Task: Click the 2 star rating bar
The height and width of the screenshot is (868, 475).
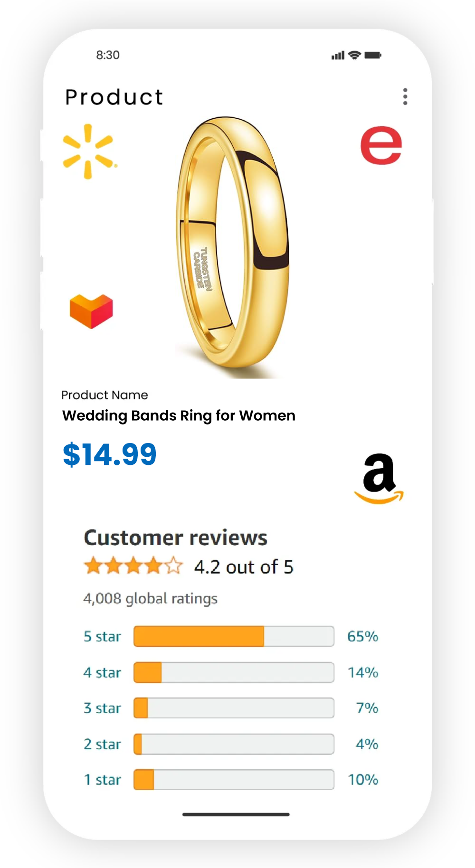Action: tap(234, 744)
